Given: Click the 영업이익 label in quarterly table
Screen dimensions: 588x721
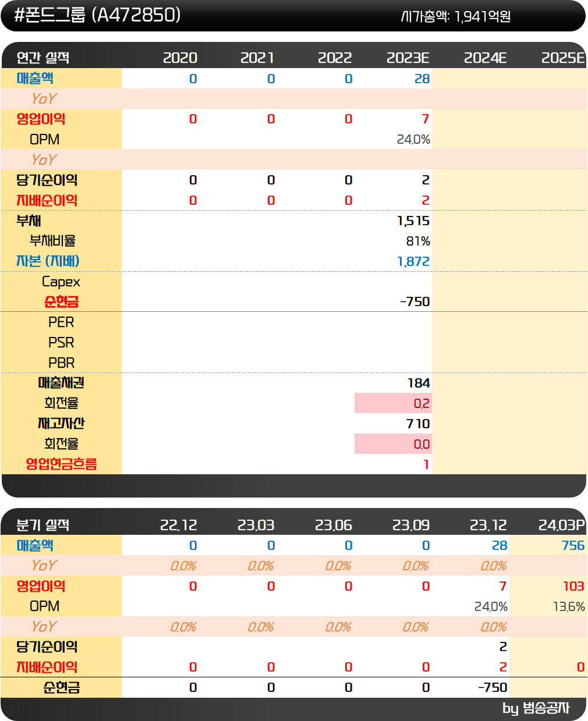Looking at the screenshot, I should coord(41,586).
